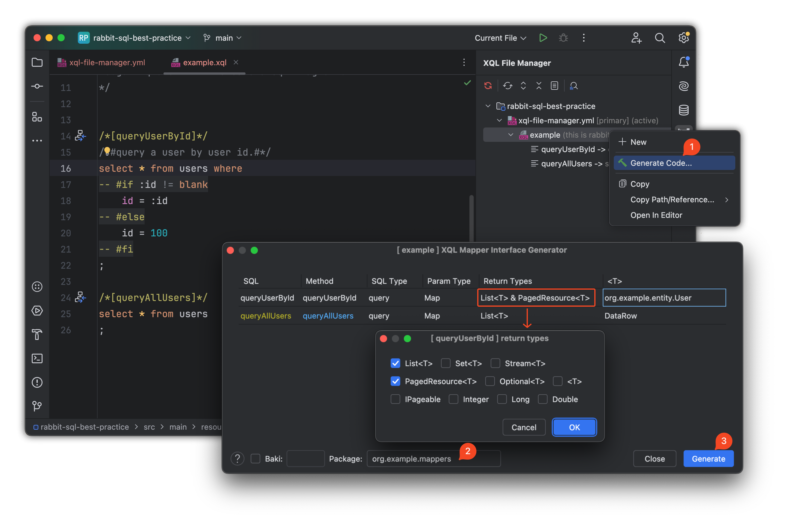Image resolution: width=794 pixels, height=532 pixels.
Task: Open search everywhere magnifier icon
Action: coord(660,38)
